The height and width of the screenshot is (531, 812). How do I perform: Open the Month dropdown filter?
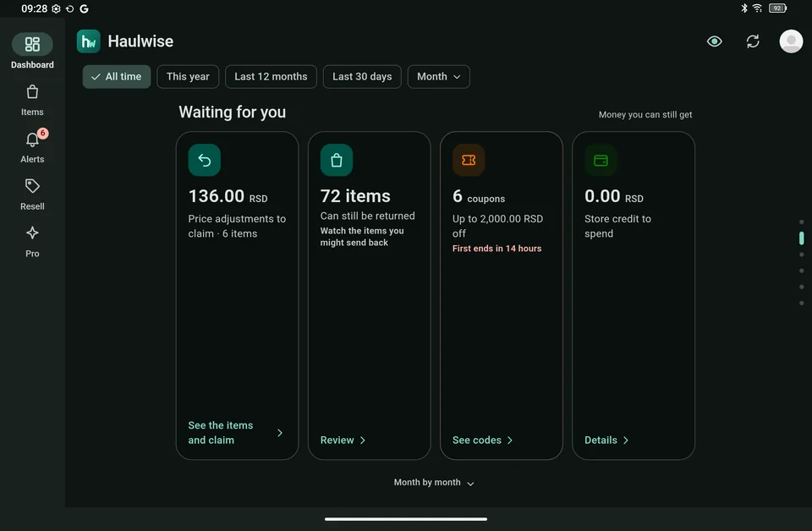[438, 77]
